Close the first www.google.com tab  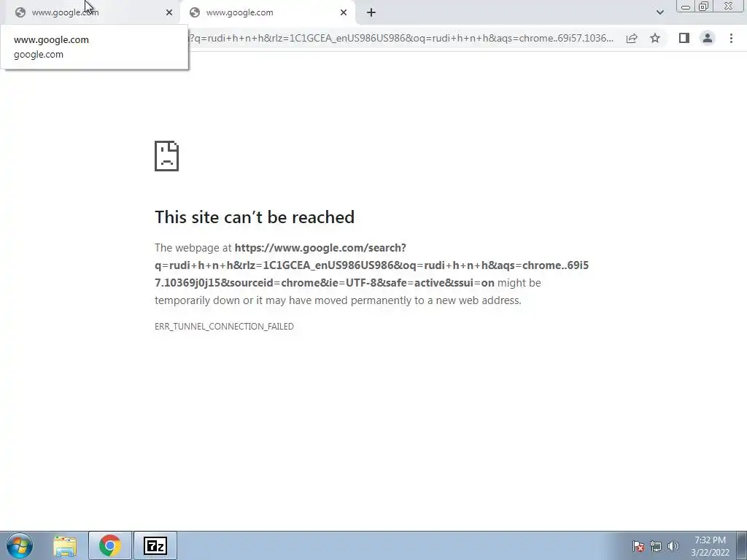click(169, 12)
